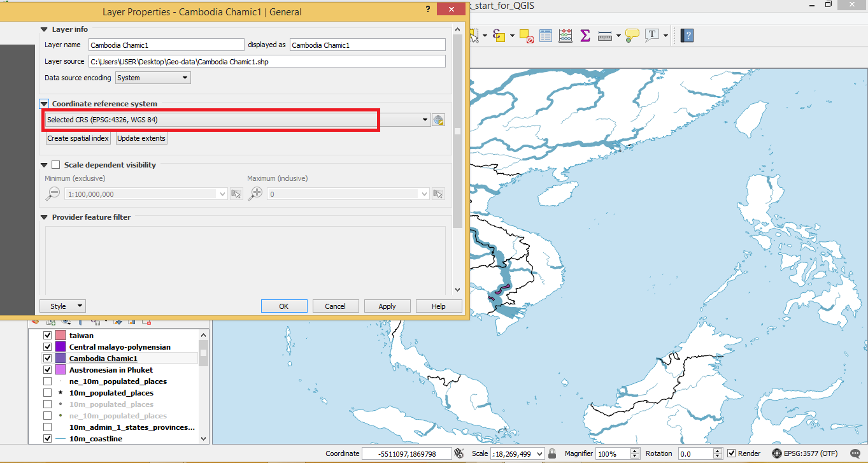Select the text annotation tool
Viewport: 868px width, 463px height.
point(653,35)
